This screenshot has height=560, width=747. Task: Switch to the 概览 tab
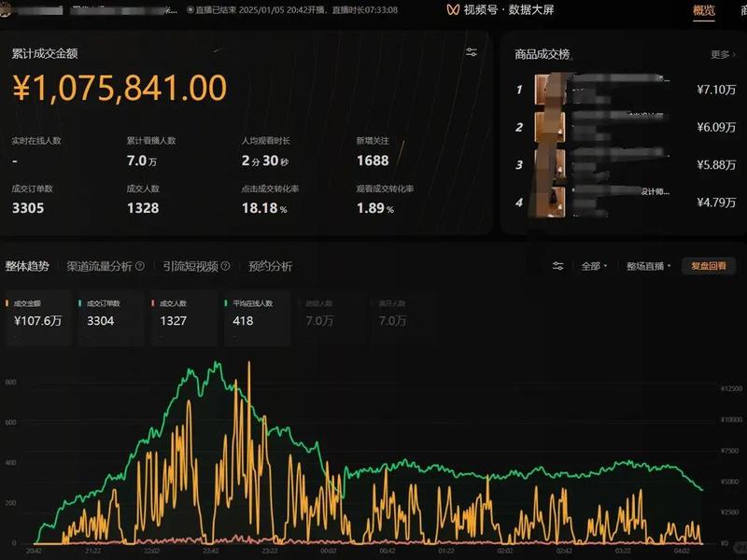click(704, 10)
